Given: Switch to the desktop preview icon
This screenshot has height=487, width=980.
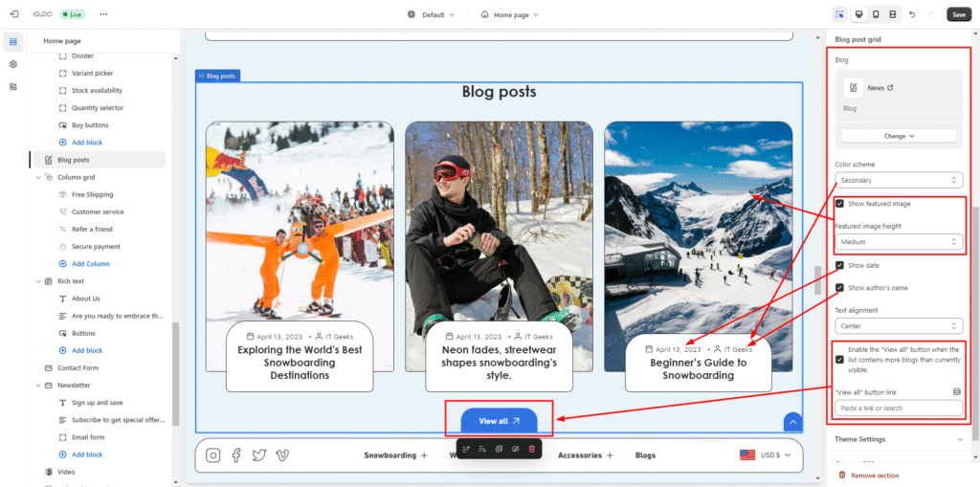Looking at the screenshot, I should 857,14.
